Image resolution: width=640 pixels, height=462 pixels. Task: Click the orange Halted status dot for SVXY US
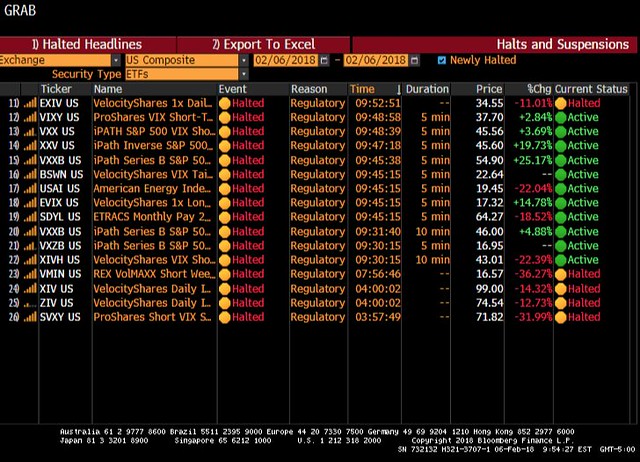(x=561, y=317)
